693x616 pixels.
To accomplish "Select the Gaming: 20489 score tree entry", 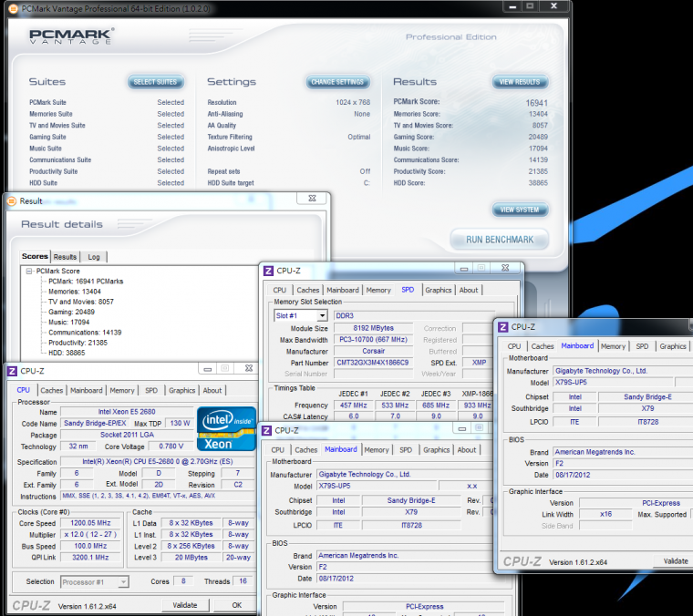I will [71, 312].
